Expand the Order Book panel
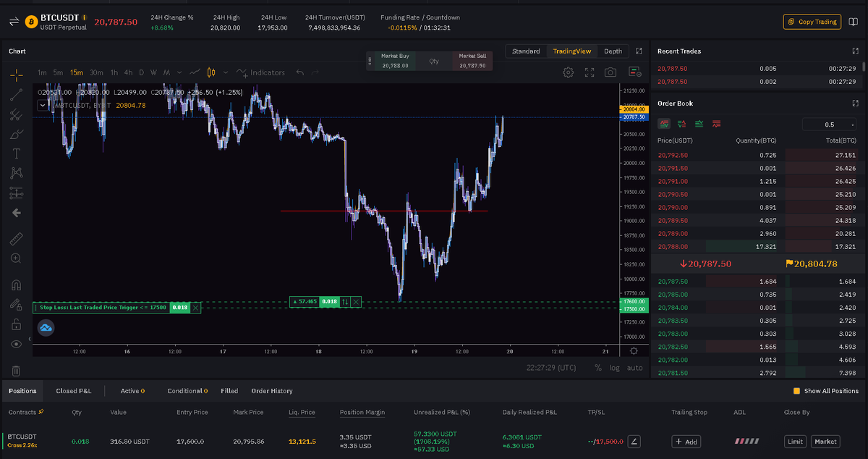The height and width of the screenshot is (459, 868). 856,104
